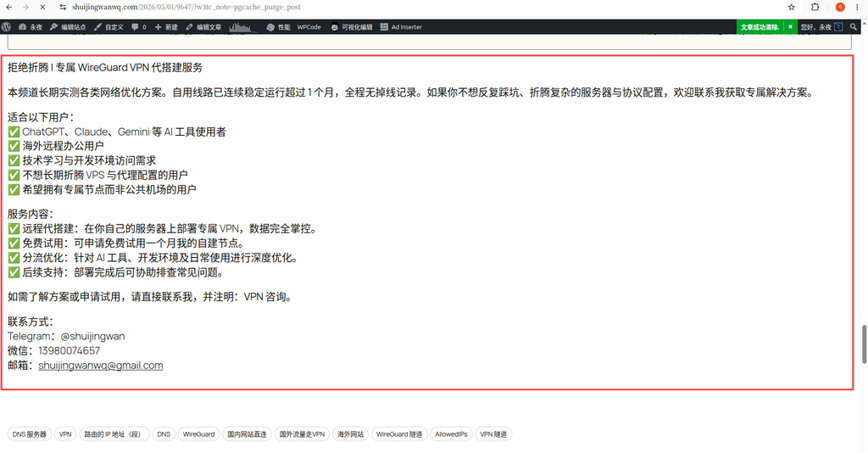Click the ChatGPT、Claude、Gemini users line

117,131
